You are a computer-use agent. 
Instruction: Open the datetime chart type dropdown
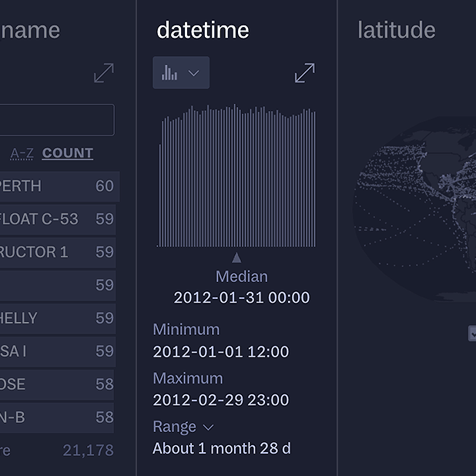click(181, 72)
